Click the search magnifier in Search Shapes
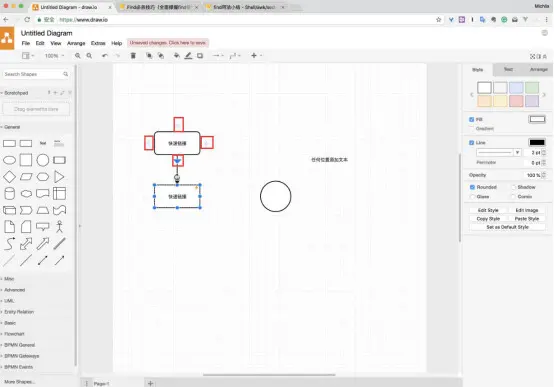 65,74
